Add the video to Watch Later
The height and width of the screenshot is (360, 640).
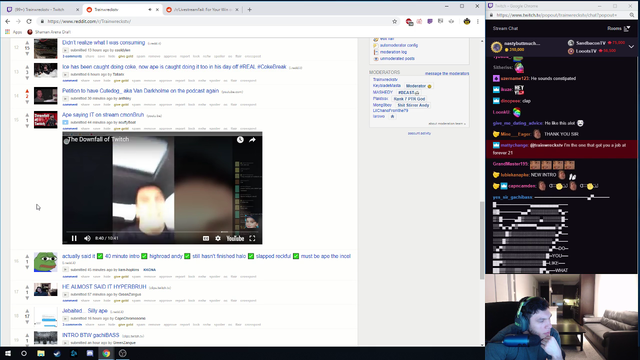tap(240, 140)
